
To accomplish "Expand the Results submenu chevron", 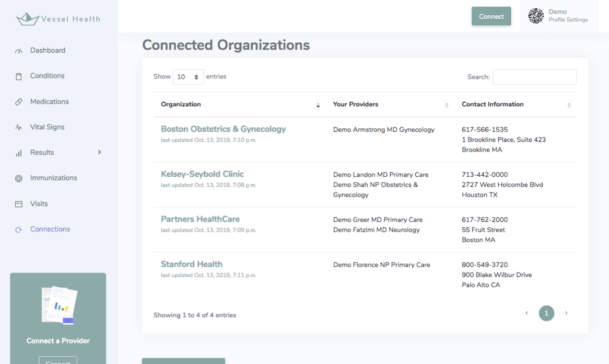I will pos(100,152).
